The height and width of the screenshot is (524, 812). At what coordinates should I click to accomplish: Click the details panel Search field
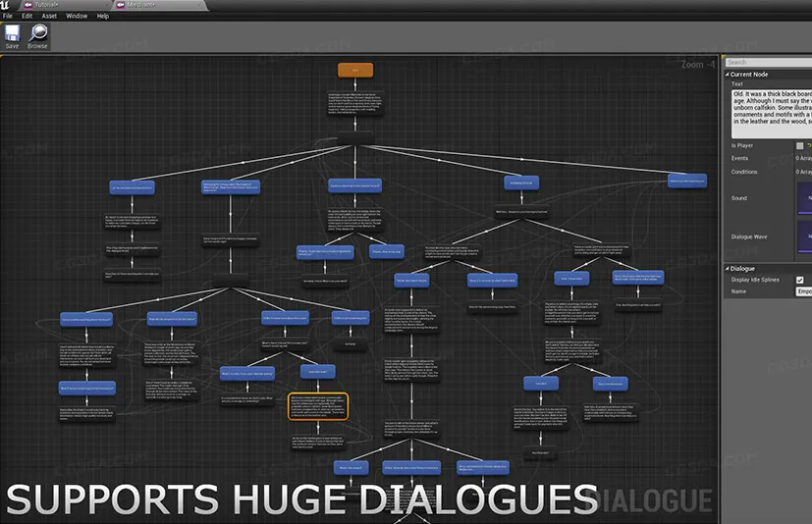pyautogui.click(x=768, y=63)
